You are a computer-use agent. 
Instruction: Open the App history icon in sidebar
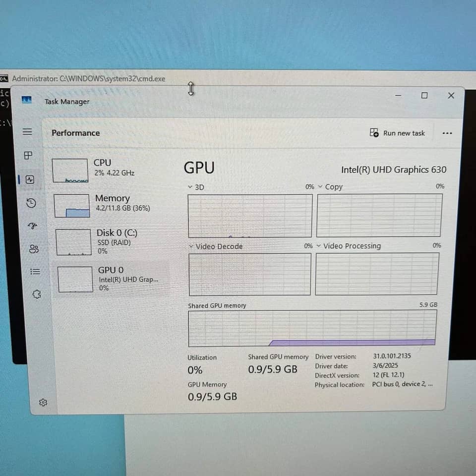31,203
